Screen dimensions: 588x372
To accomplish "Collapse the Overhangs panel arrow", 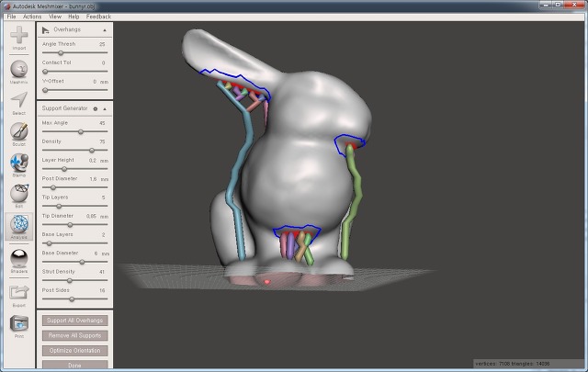I will 105,30.
